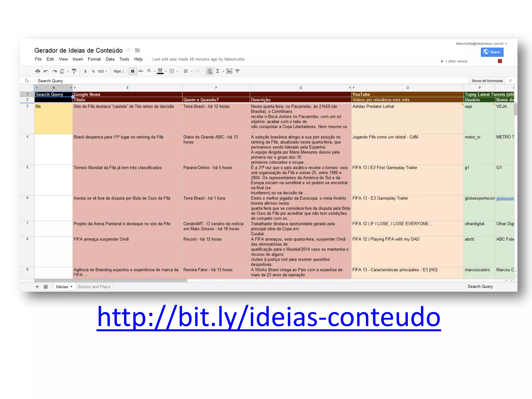Open the View menu

63,59
